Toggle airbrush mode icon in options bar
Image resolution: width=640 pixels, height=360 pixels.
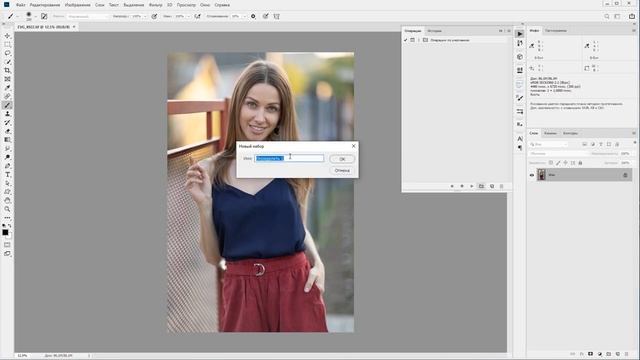[x=198, y=16]
